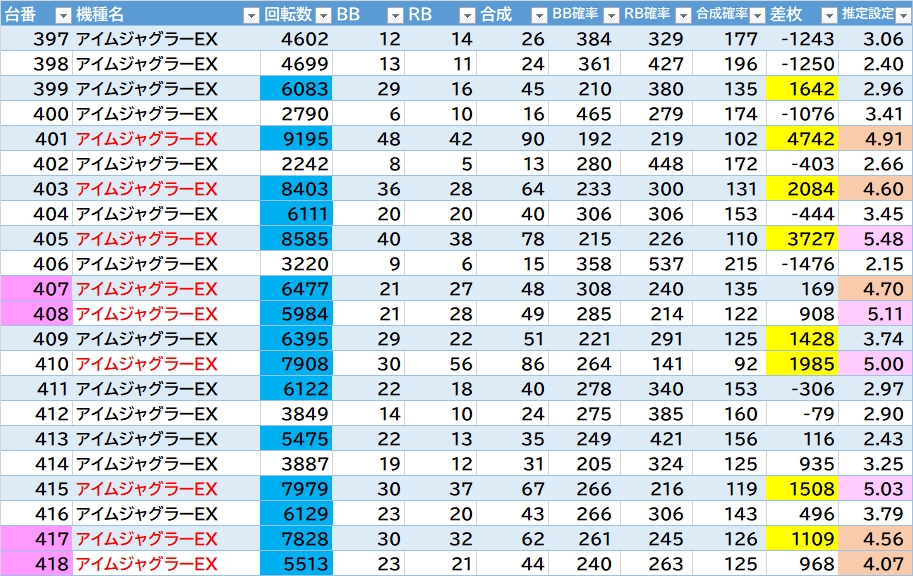The width and height of the screenshot is (913, 576).
Task: Select spin count cell 8585
Action: tap(296, 238)
